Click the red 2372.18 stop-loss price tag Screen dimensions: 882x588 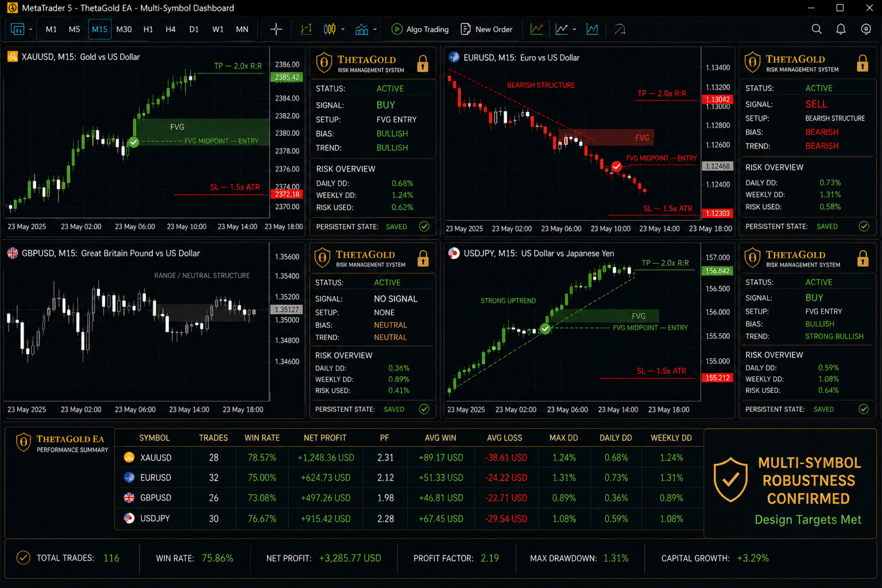(x=287, y=194)
